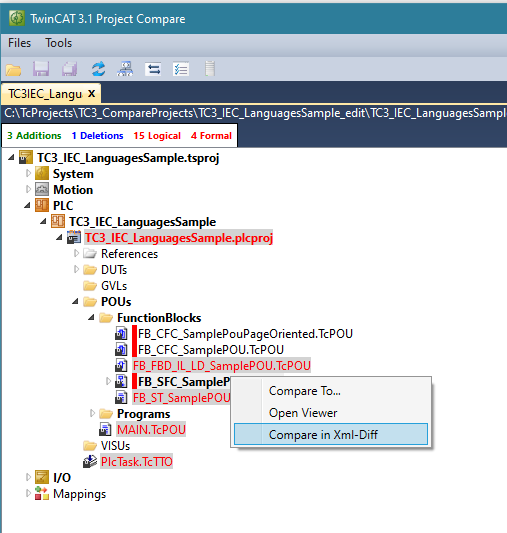Collapse the FunctionBlocks folder

tap(91, 317)
